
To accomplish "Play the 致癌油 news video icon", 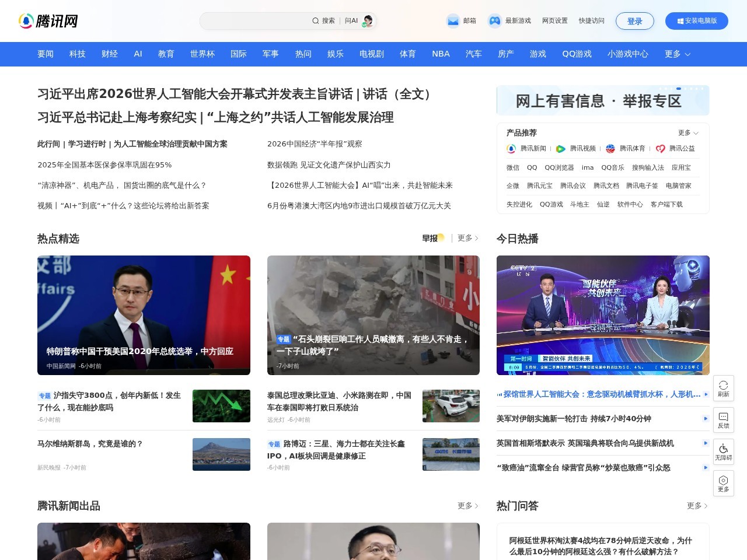I will click(705, 468).
